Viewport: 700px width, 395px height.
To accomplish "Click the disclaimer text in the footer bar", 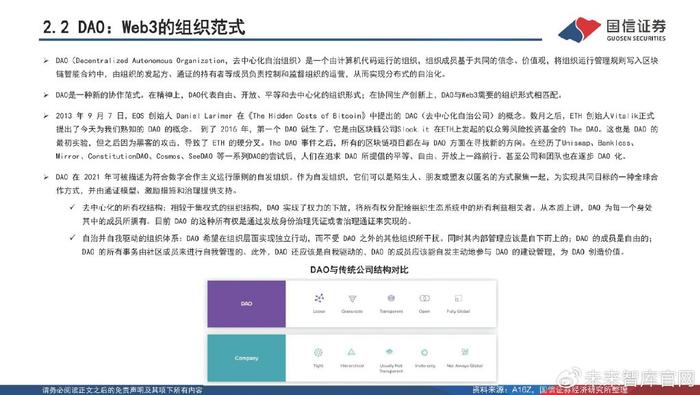I will 122,390.
